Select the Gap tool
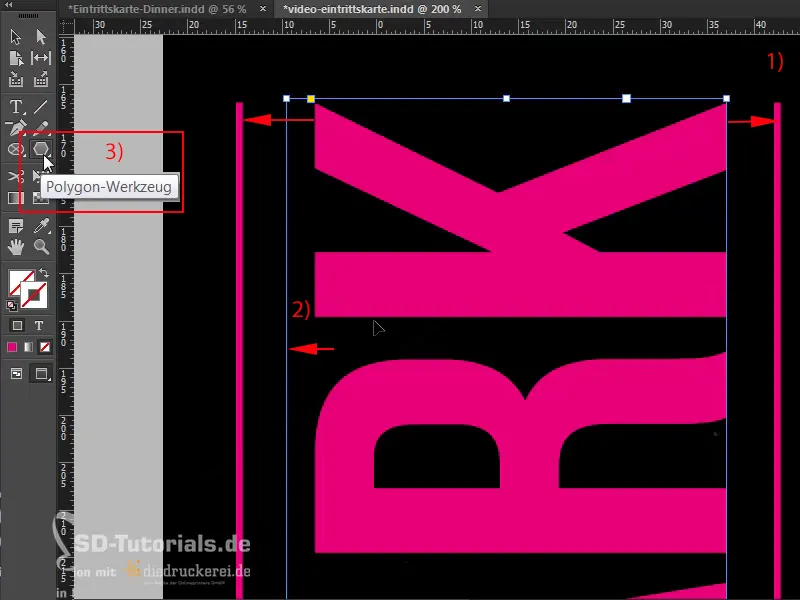Screen dimensions: 800x600 tap(41, 58)
